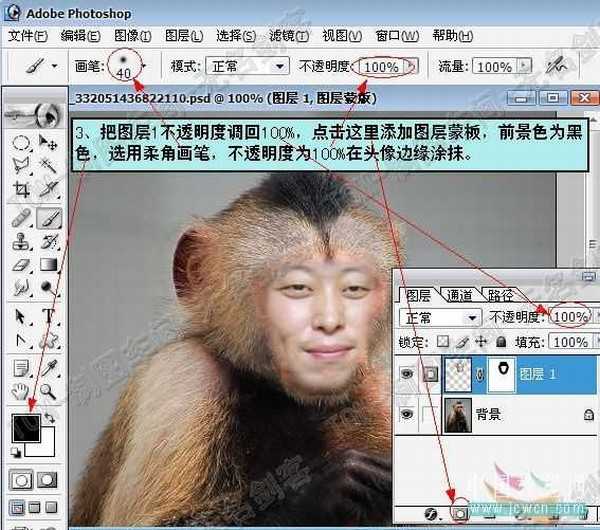Viewport: 600px width, 530px height.
Task: Open layer blend mode 正常 dropdown
Action: [x=473, y=318]
